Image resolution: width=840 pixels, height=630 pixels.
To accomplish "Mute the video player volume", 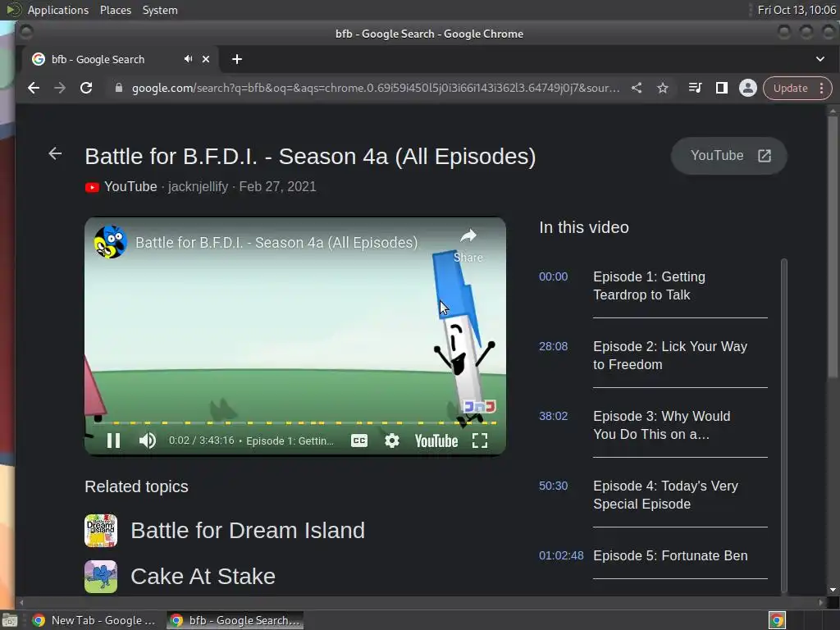I will (x=148, y=441).
